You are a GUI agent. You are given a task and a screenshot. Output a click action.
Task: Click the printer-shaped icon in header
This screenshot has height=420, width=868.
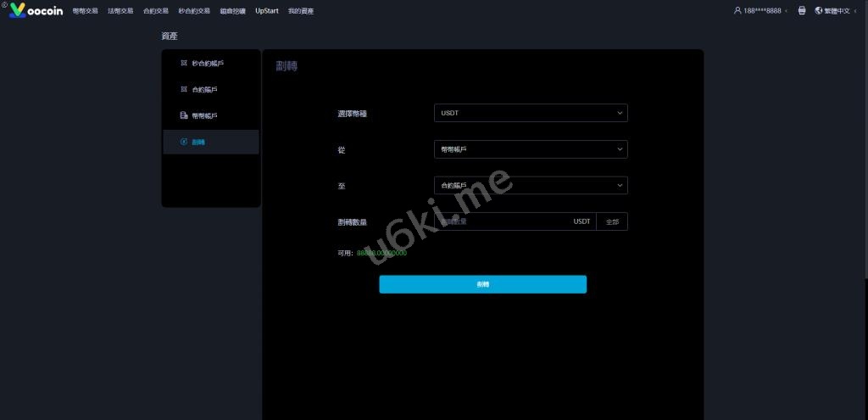(x=801, y=11)
